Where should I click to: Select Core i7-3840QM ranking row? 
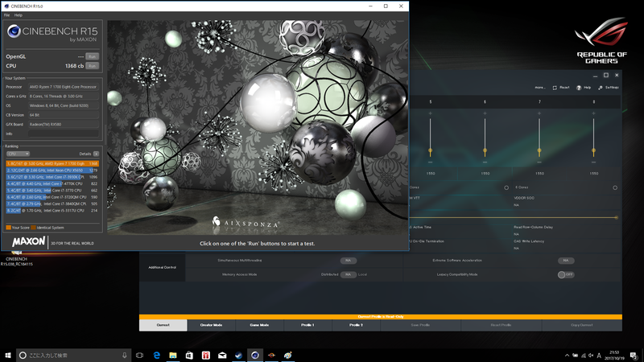point(52,204)
